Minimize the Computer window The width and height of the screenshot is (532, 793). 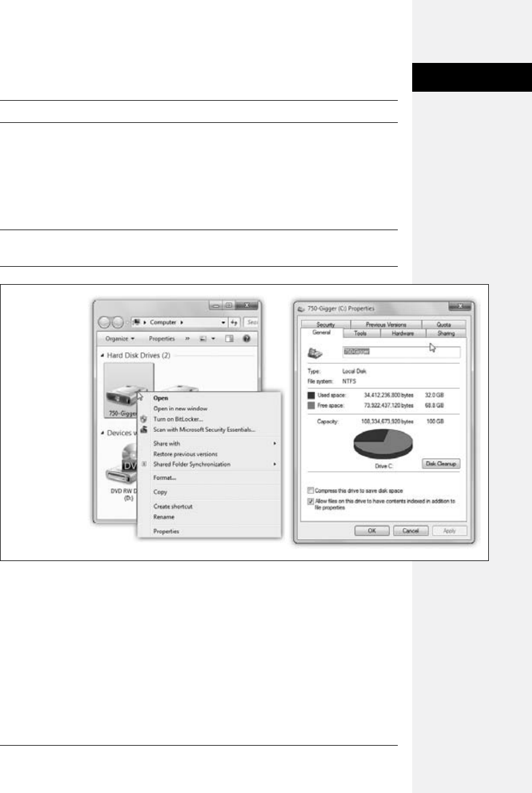[x=214, y=305]
